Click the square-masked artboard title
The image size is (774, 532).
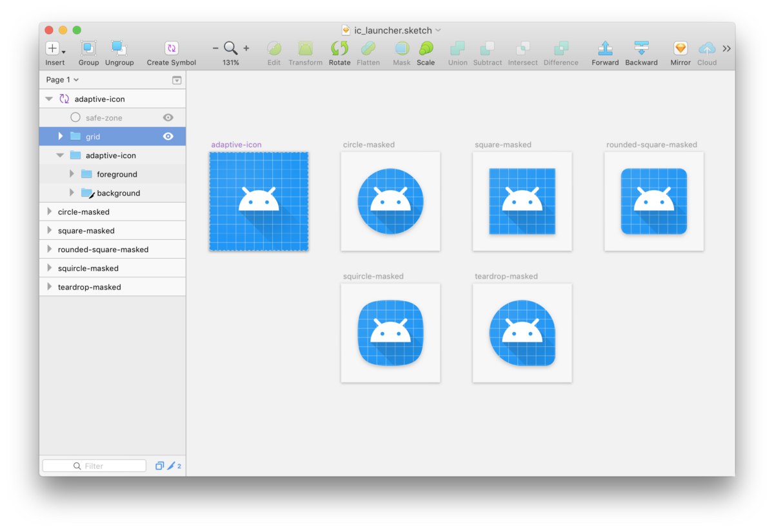[x=503, y=144]
